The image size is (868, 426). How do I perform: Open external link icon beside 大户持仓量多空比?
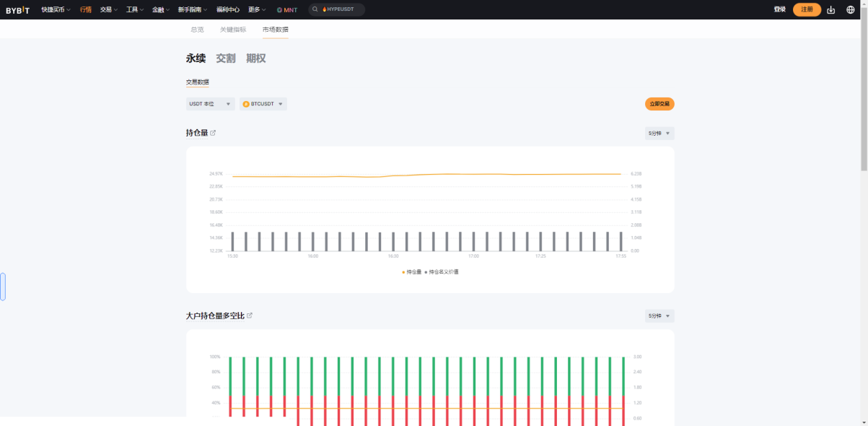pos(250,316)
